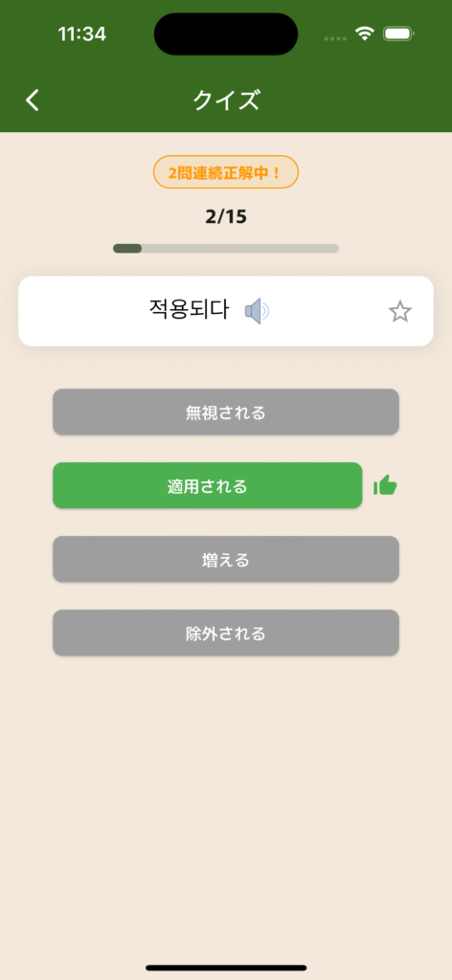Tap the Korean word 적용되다

click(x=190, y=310)
